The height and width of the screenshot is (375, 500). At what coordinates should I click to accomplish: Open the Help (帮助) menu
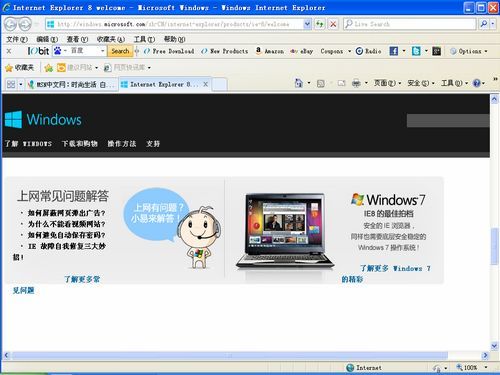(x=174, y=39)
